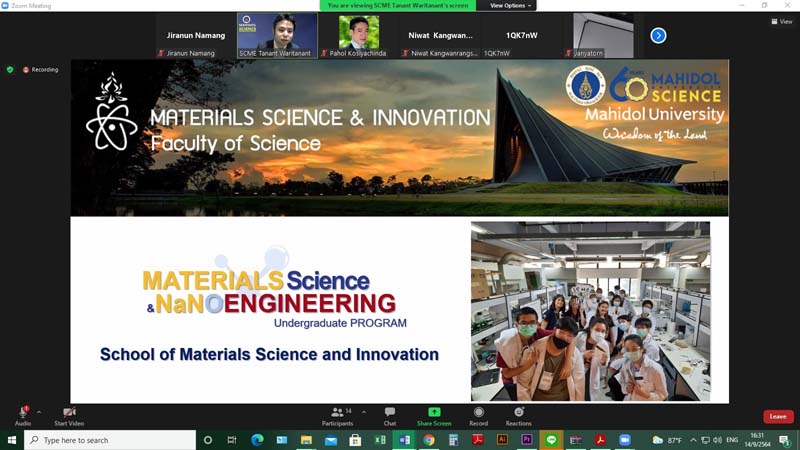The image size is (800, 450).
Task: Select Pahol Kosiyachinda's video thumbnail
Action: [359, 35]
